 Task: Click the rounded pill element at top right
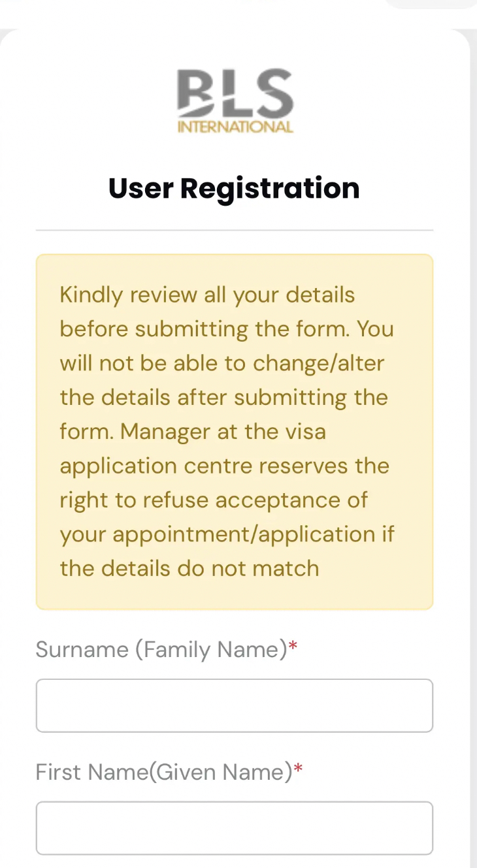point(431,3)
